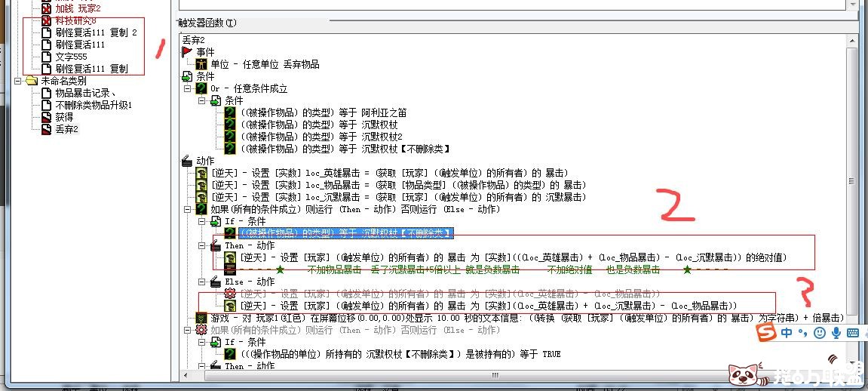Image resolution: width=868 pixels, height=391 pixels.
Task: Click the action icon of the loc_沉默暴击 = row
Action: 201,197
